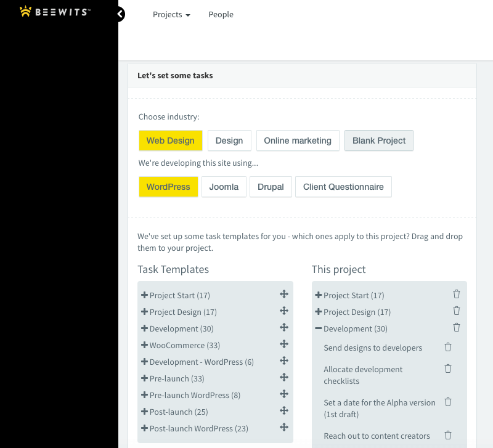This screenshot has width=493, height=448.
Task: Delete Set a date for Alpha version task
Action: tap(448, 402)
